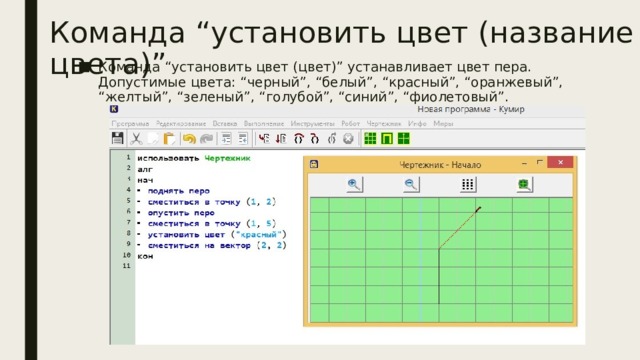Close the Чертежник - Начало window
Image resolution: width=640 pixels, height=360 pixels.
560,162
